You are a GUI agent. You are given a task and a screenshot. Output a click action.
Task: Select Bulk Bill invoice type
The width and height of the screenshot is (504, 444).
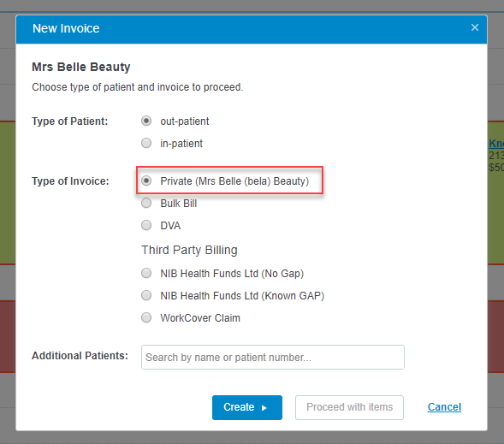146,203
